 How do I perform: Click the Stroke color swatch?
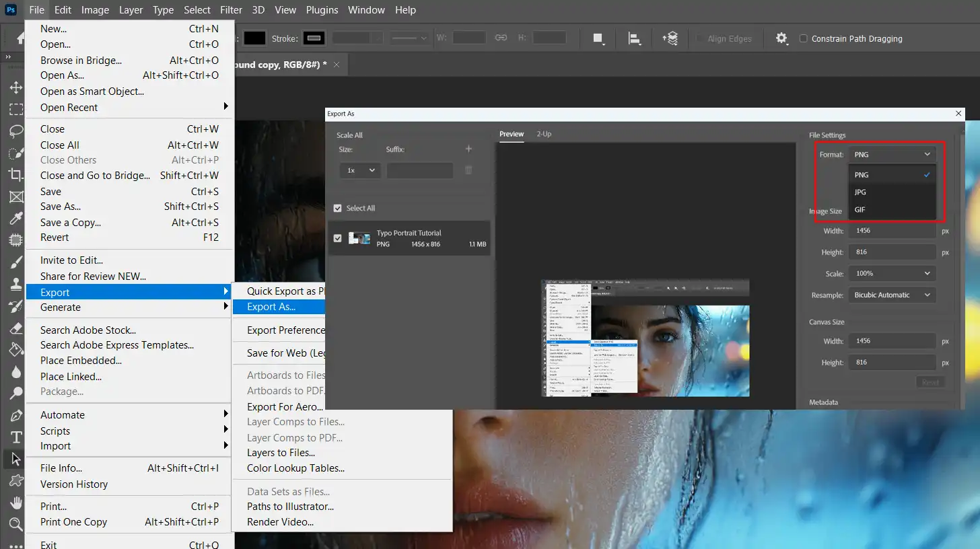(x=314, y=38)
